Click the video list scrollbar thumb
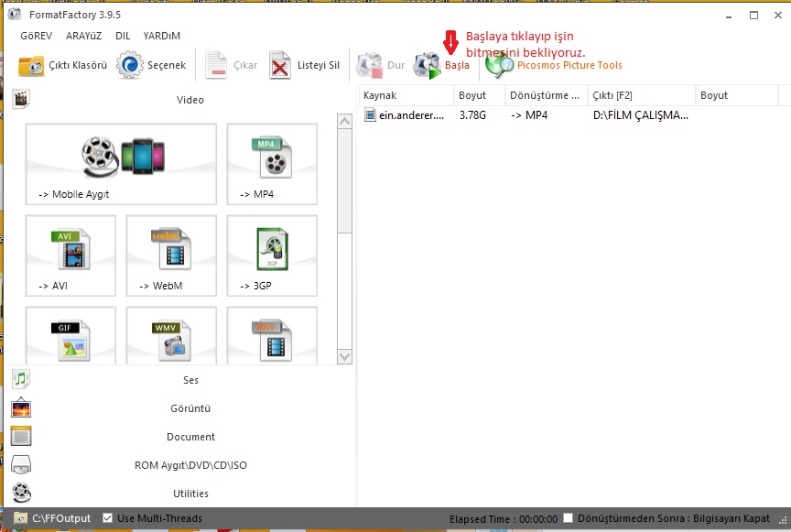The height and width of the screenshot is (532, 791). point(344,180)
